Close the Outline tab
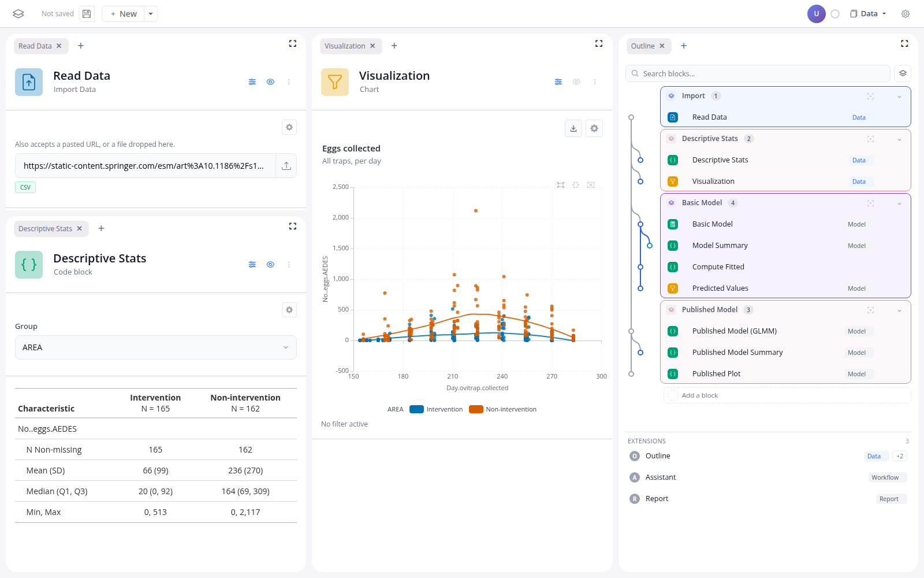 point(662,46)
